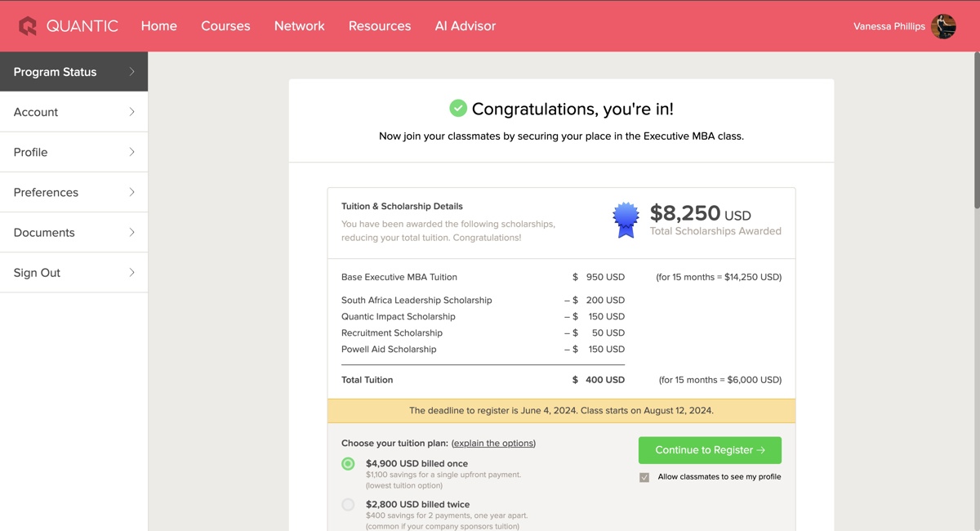Image resolution: width=980 pixels, height=531 pixels.
Task: Go to the AI Advisor tab
Action: pyautogui.click(x=465, y=26)
